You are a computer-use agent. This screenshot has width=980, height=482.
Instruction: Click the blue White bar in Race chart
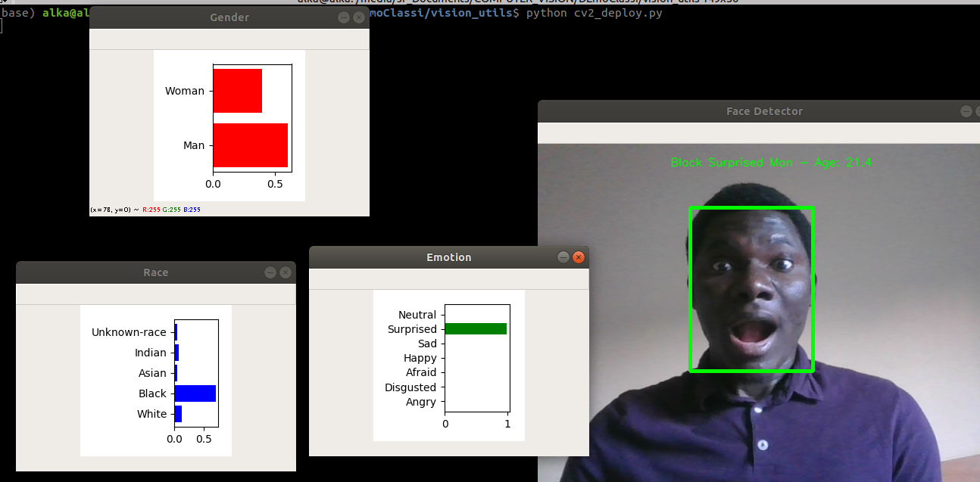tap(179, 414)
